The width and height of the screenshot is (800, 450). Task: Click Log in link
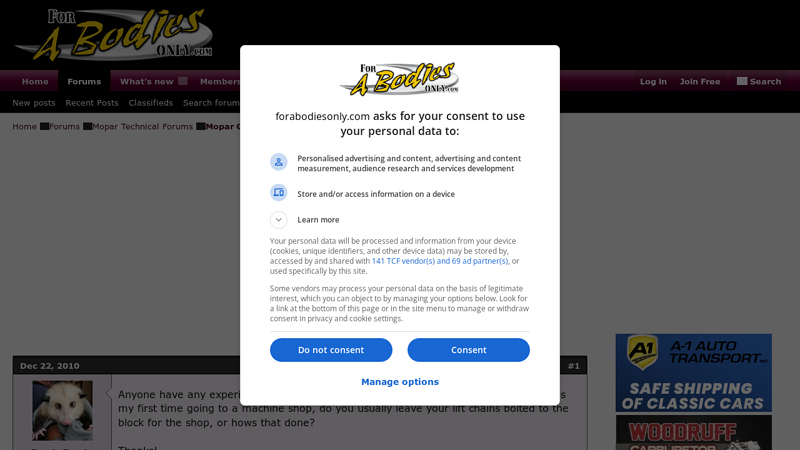(x=653, y=82)
